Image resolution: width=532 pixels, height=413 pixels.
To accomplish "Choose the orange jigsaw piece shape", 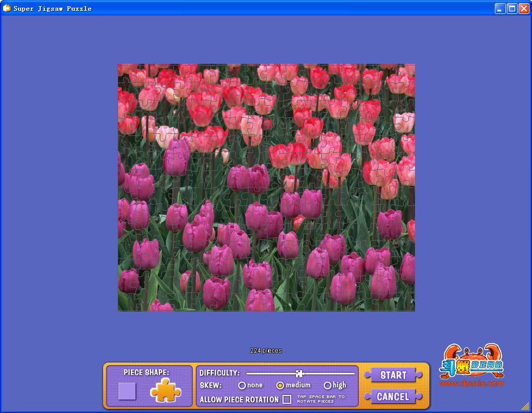I will [x=165, y=390].
